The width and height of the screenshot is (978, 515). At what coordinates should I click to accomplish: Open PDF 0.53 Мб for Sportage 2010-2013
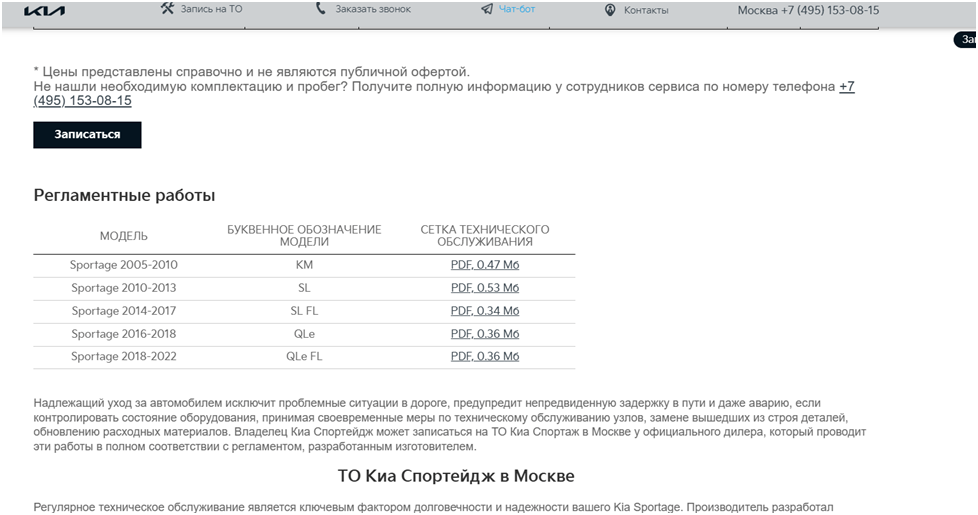[485, 288]
